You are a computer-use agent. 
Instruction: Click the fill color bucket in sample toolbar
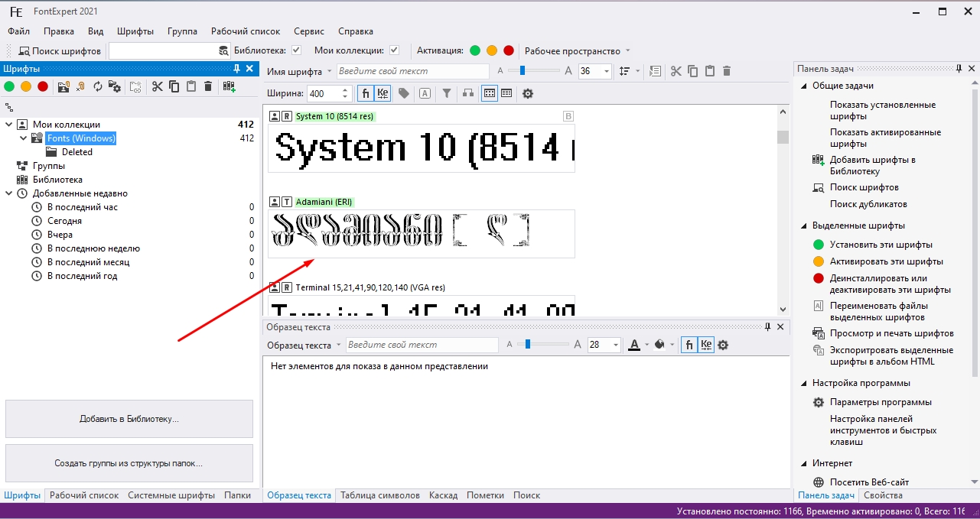tap(659, 345)
